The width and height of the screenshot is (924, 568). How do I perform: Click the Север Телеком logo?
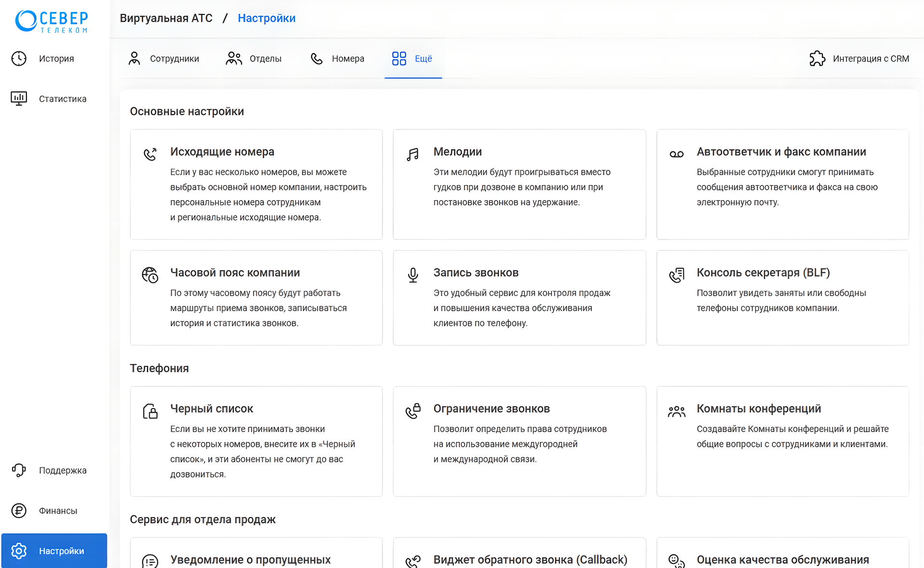51,21
